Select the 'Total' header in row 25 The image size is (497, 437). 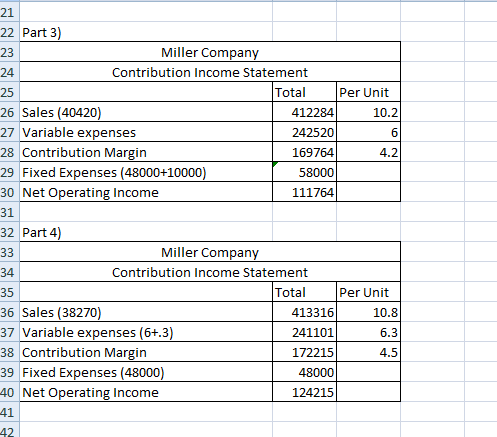(304, 92)
